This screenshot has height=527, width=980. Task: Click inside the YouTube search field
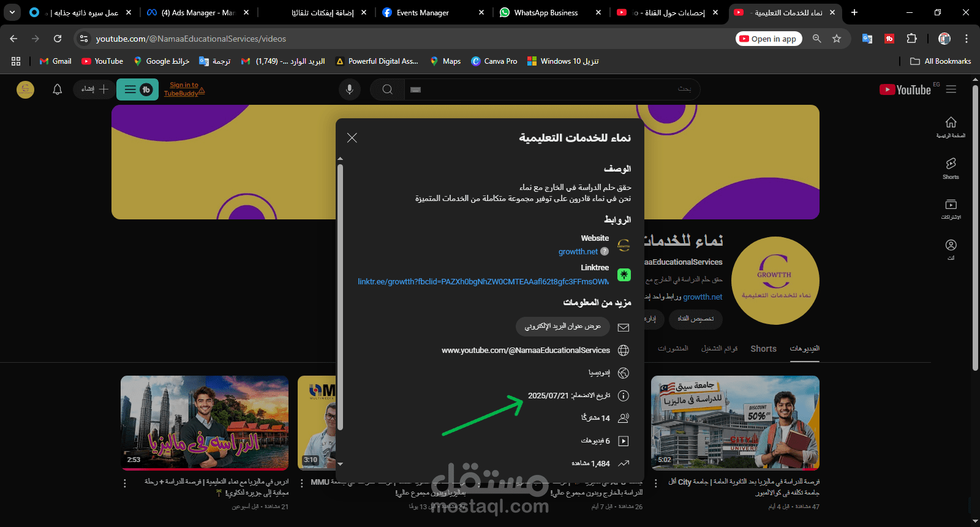pos(551,89)
